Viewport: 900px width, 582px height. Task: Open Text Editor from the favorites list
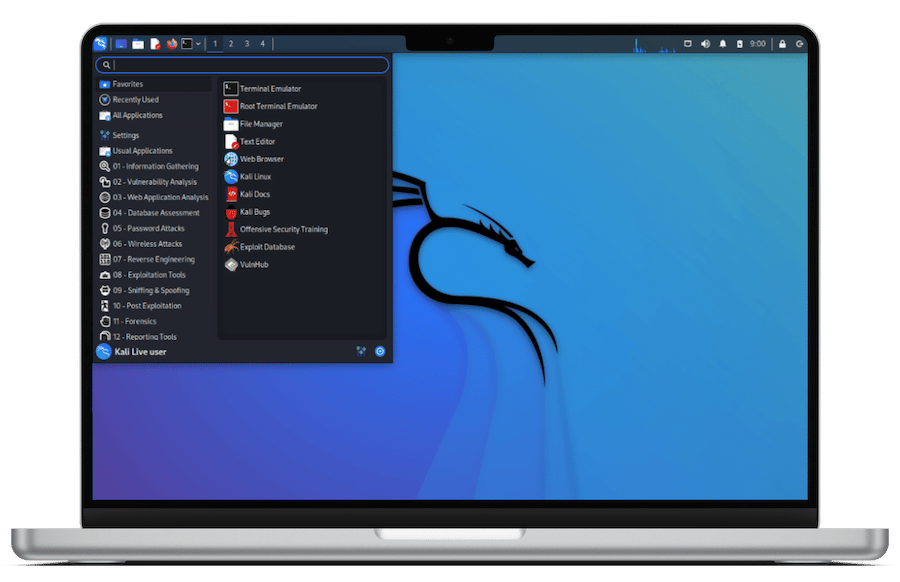(x=302, y=141)
